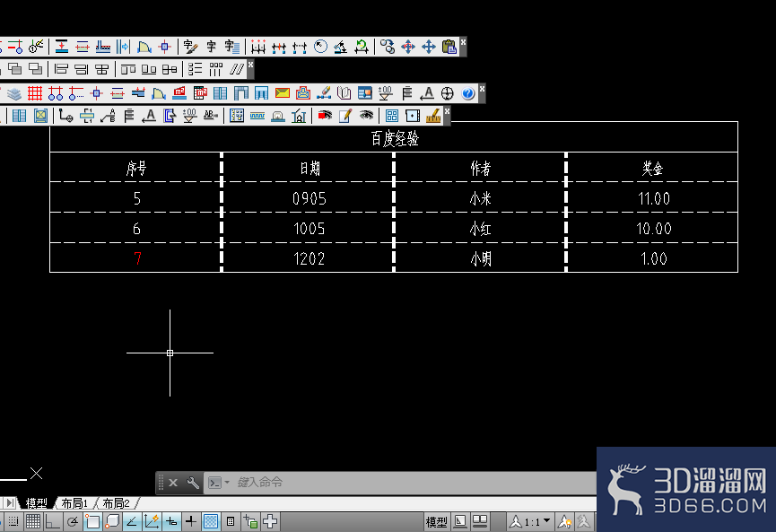Open the 字 paragraph text tool icon

[232, 47]
